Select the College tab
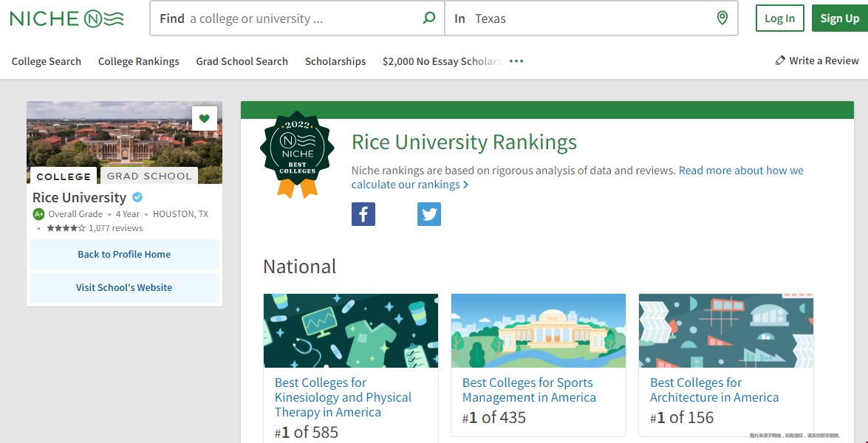 [x=64, y=176]
